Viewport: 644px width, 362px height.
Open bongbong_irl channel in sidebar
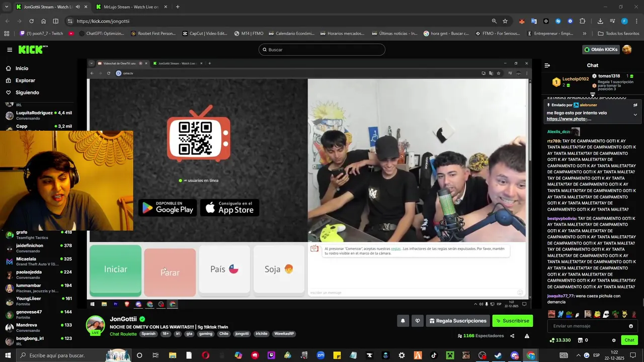tap(39, 341)
